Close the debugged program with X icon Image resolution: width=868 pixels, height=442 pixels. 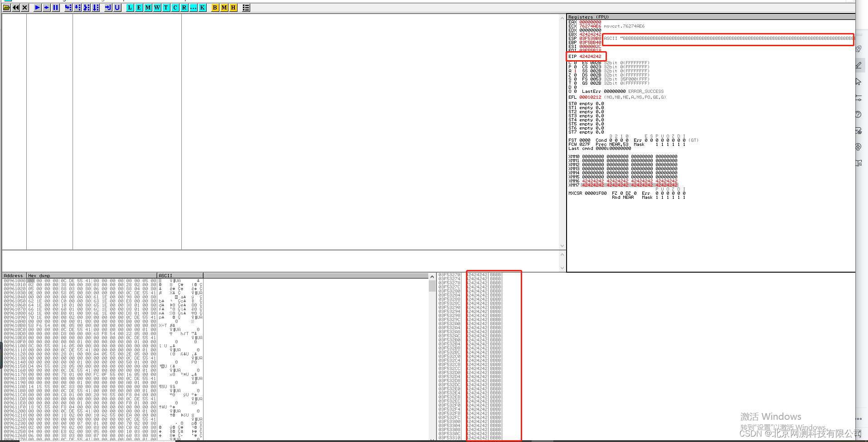point(25,8)
